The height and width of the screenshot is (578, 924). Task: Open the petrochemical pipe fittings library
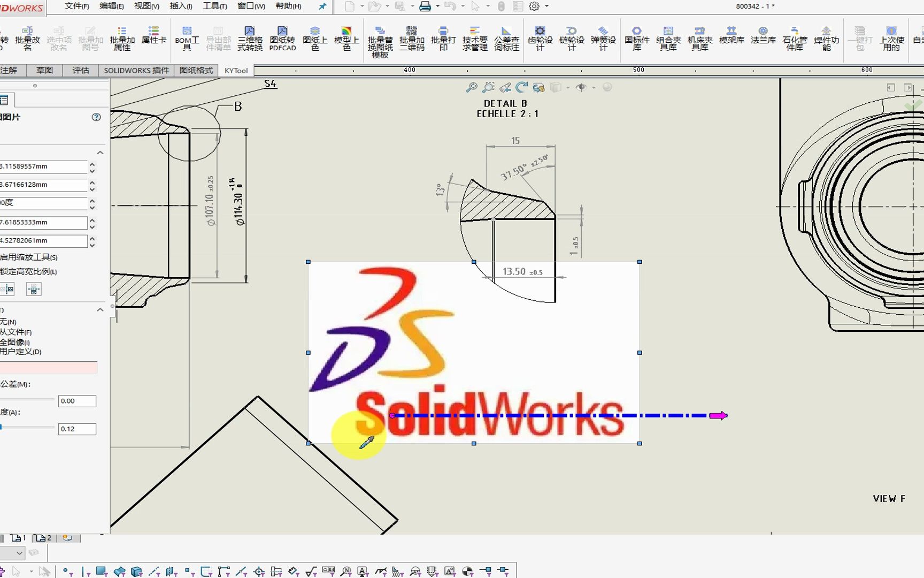(795, 38)
